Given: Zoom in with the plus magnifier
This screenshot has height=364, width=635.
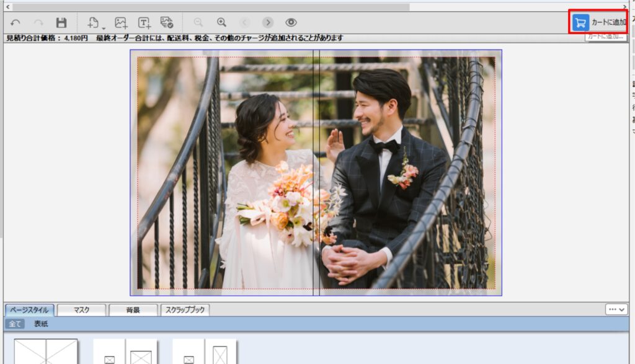Looking at the screenshot, I should tap(221, 22).
